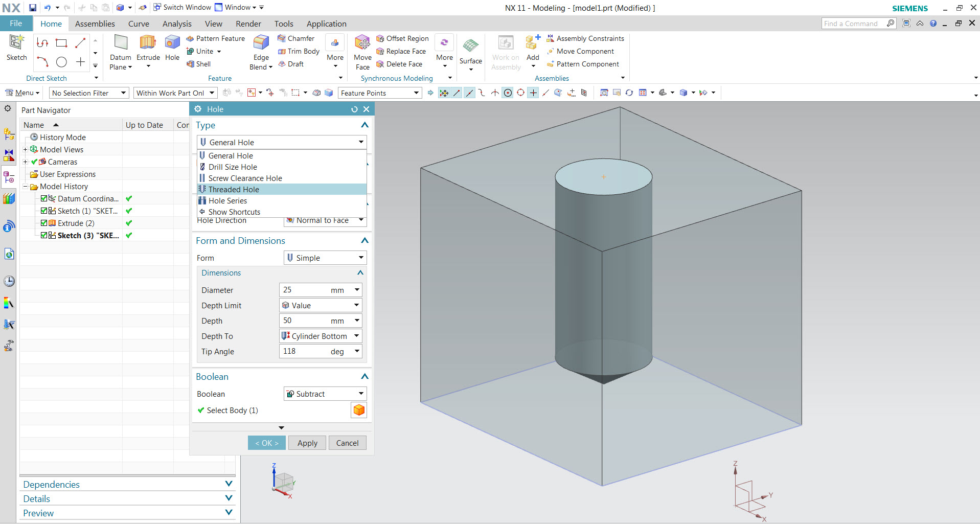Open the Depth Limit dropdown
The image size is (980, 524).
pos(321,305)
